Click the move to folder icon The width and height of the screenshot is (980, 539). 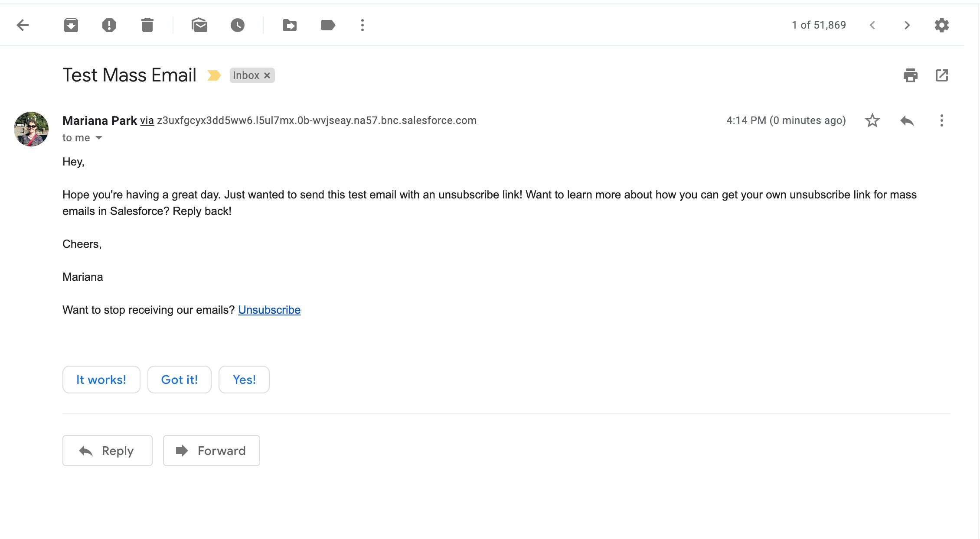coord(289,25)
